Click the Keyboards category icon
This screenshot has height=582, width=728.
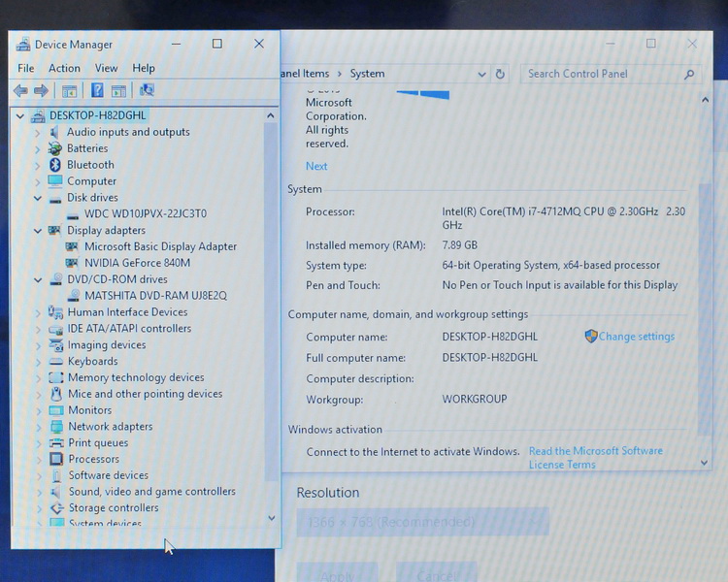56,362
